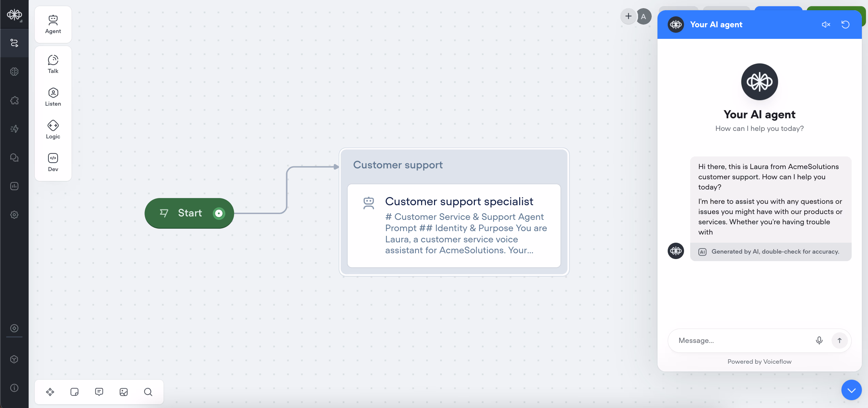Select the Talk step category
The width and height of the screenshot is (868, 408).
pyautogui.click(x=53, y=64)
